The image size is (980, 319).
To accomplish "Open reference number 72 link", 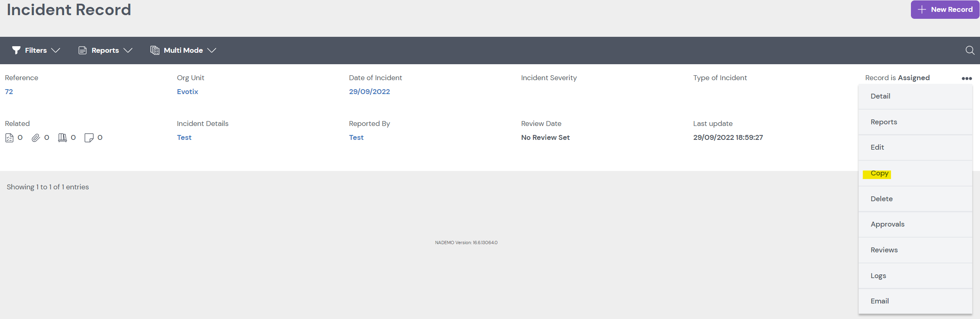I will pyautogui.click(x=9, y=92).
